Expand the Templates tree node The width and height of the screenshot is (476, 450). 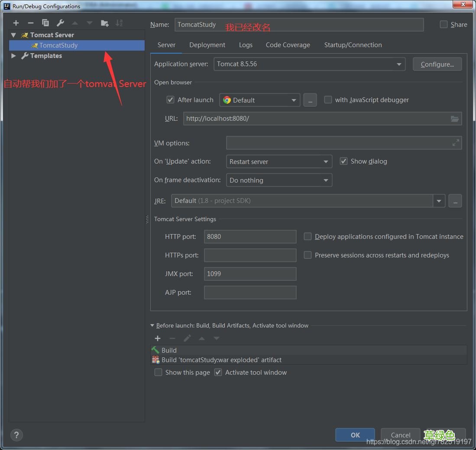click(13, 56)
